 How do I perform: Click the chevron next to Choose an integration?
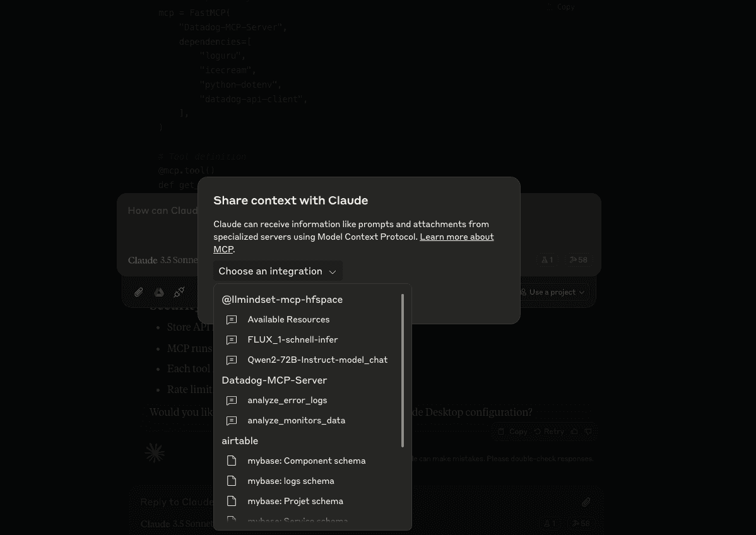click(332, 272)
